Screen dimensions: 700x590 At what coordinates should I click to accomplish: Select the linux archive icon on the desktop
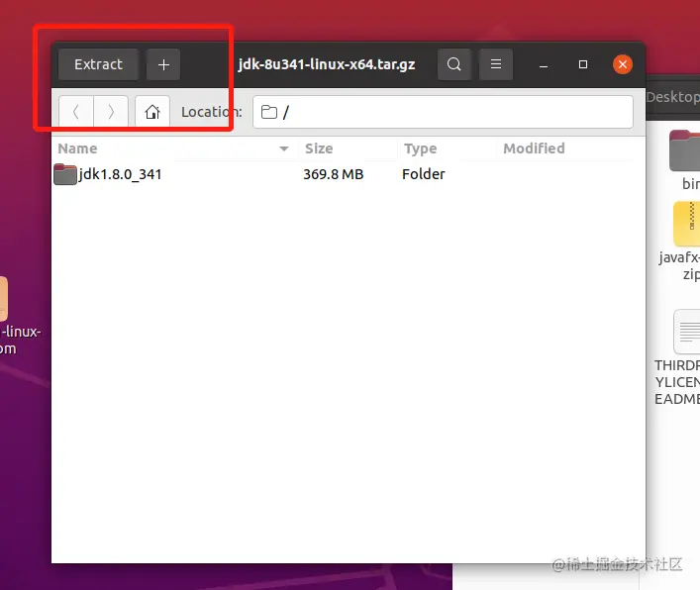[x=14, y=316]
